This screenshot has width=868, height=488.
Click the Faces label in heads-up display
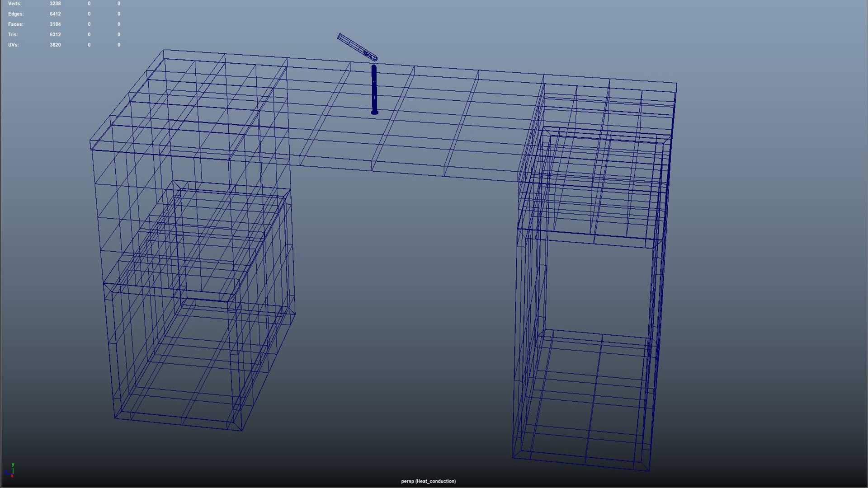pyautogui.click(x=15, y=24)
